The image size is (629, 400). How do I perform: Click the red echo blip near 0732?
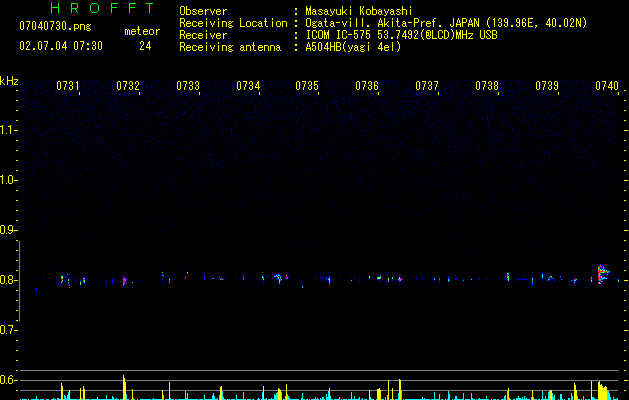(125, 281)
